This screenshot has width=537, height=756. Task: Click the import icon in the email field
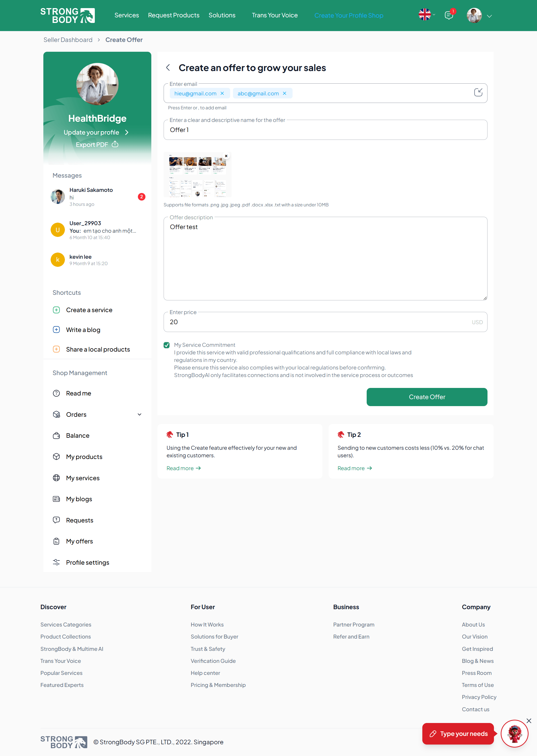[x=478, y=93]
